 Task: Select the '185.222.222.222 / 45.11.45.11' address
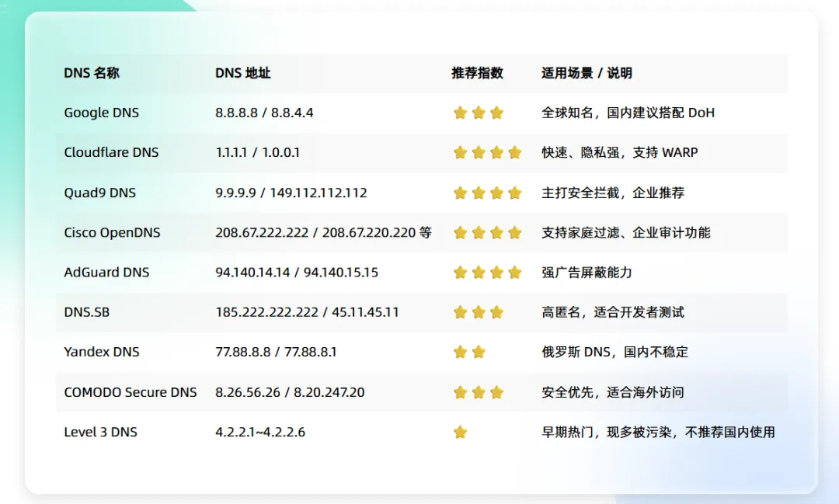pos(307,312)
